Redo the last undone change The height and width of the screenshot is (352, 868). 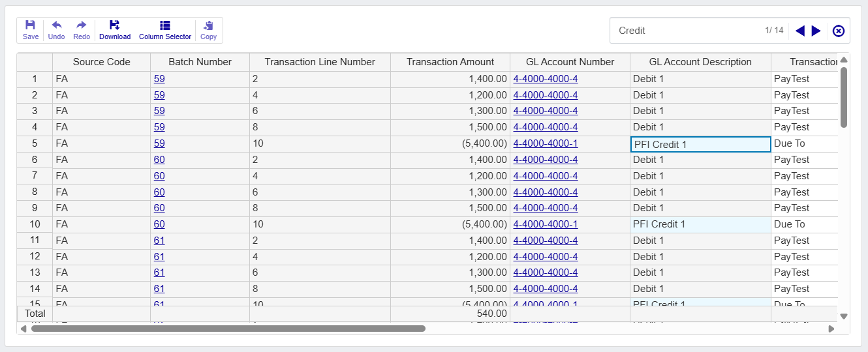(82, 30)
